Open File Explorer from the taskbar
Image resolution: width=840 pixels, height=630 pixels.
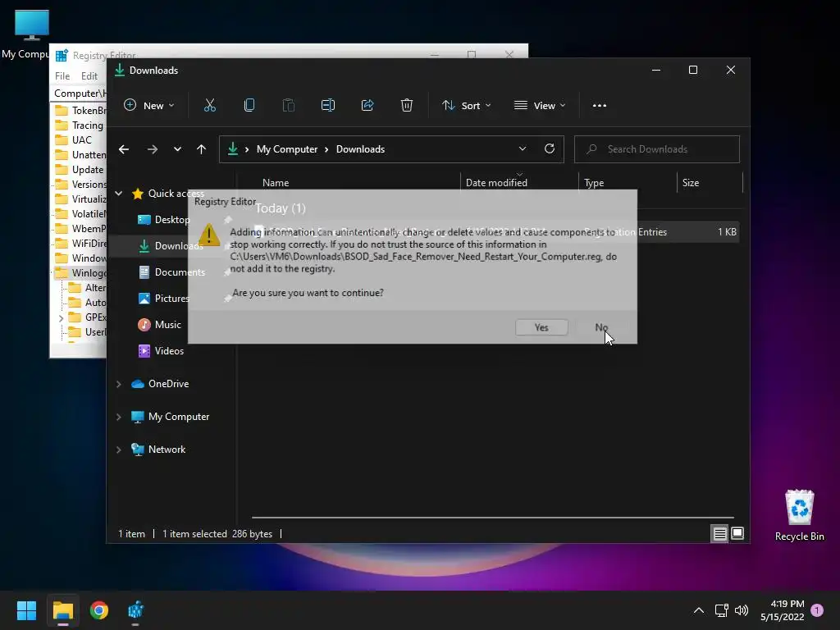(x=62, y=610)
